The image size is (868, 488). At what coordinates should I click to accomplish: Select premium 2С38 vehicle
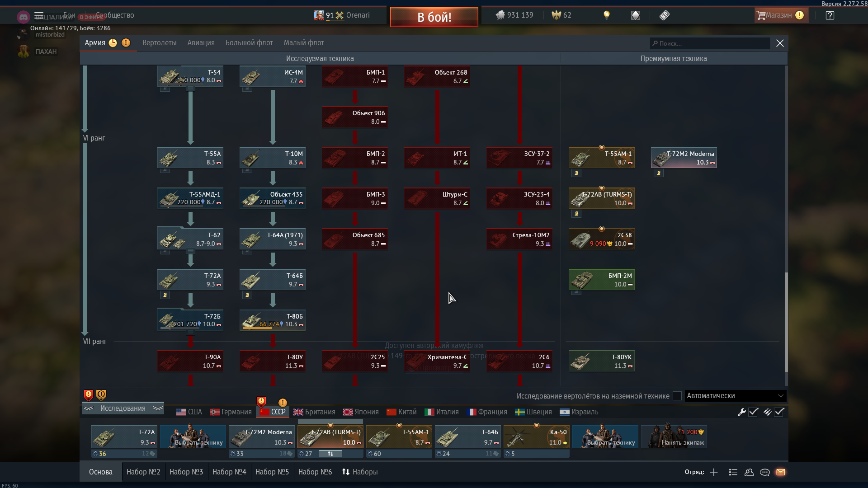click(x=602, y=239)
